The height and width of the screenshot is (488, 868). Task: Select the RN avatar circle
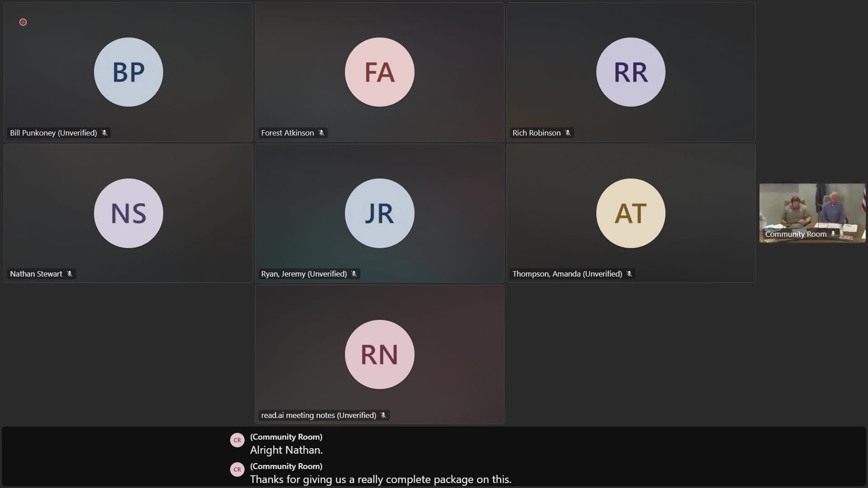(x=379, y=355)
